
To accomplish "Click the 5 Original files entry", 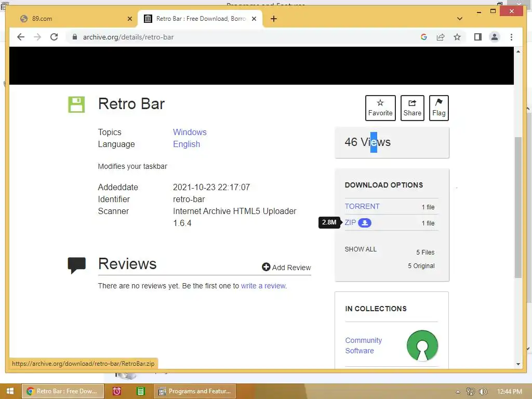I will 421,265.
